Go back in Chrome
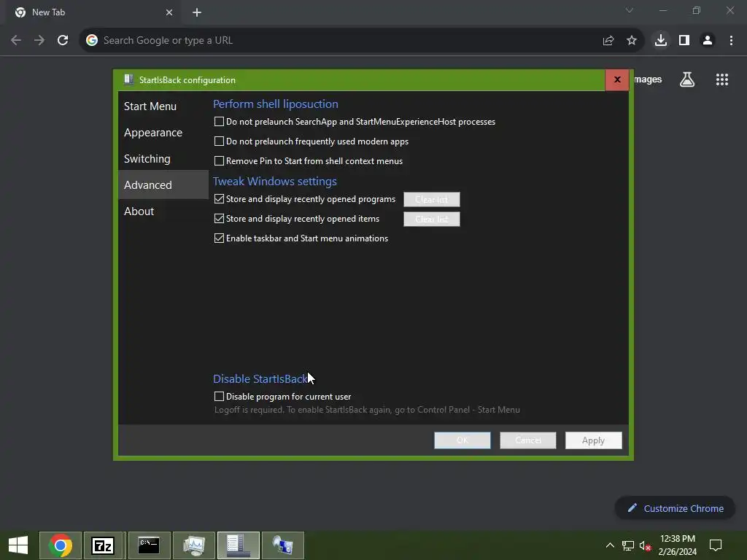 [16, 41]
